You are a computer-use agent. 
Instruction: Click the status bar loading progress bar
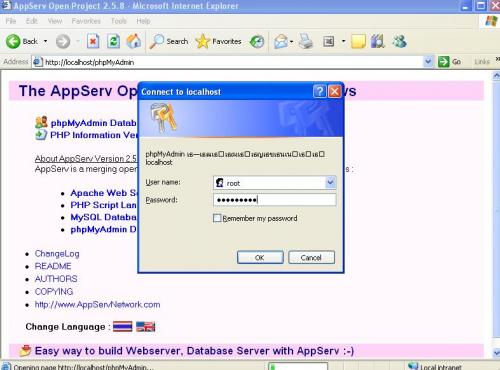point(298,366)
